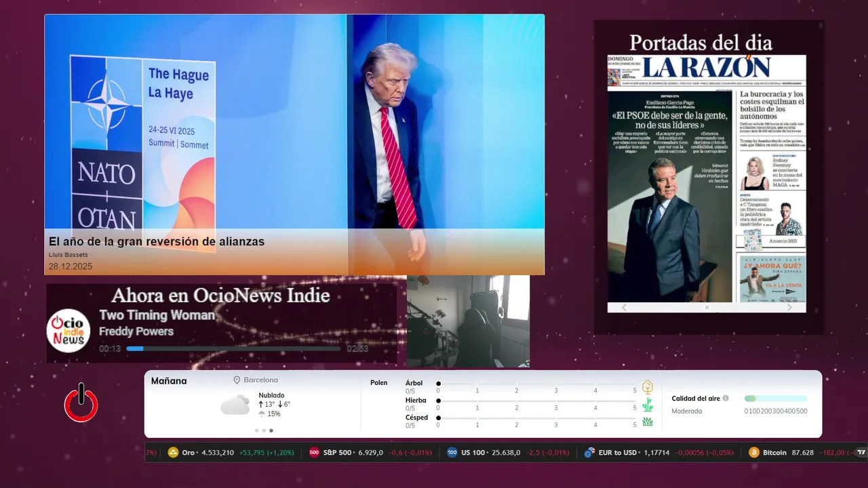This screenshot has width=868, height=488.
Task: Click the Hierba pollen plant icon
Action: pyautogui.click(x=648, y=405)
